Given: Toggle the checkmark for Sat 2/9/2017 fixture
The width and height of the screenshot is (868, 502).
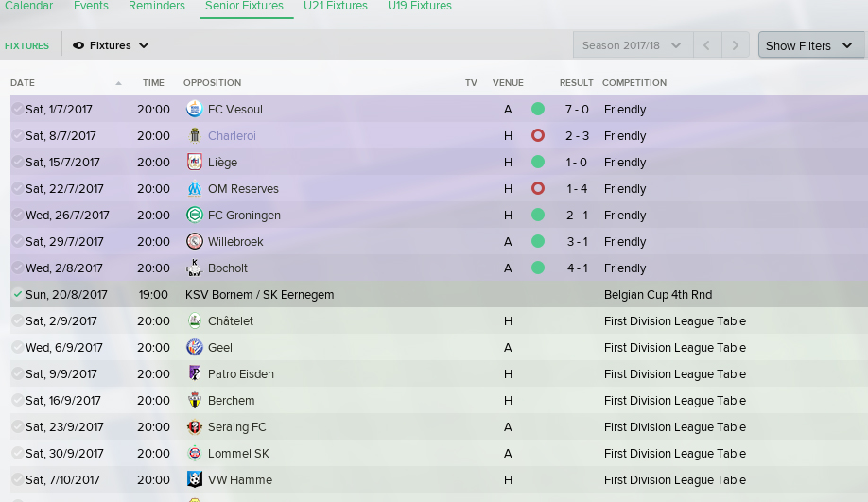Looking at the screenshot, I should pos(18,321).
